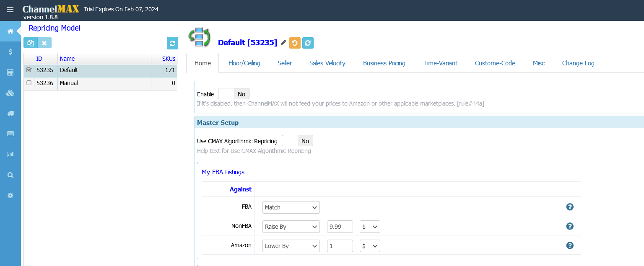The height and width of the screenshot is (266, 644).
Task: Open the FBA Match dropdown
Action: [291, 207]
